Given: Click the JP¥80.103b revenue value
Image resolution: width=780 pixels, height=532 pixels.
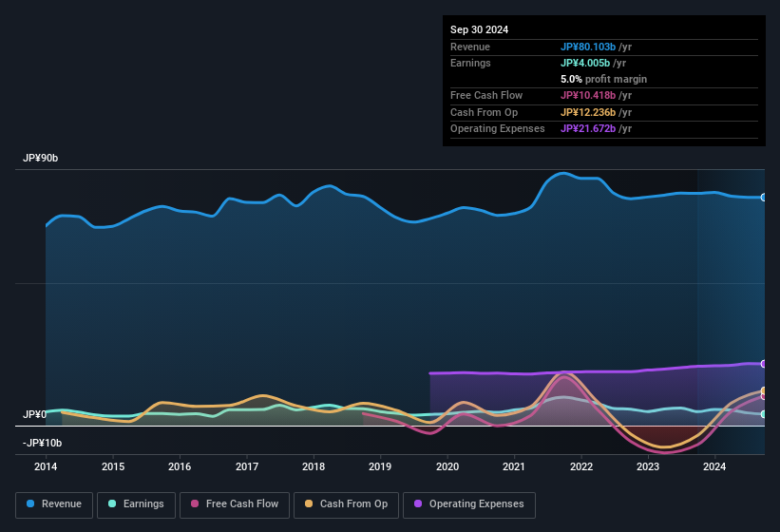Looking at the screenshot, I should pos(588,47).
